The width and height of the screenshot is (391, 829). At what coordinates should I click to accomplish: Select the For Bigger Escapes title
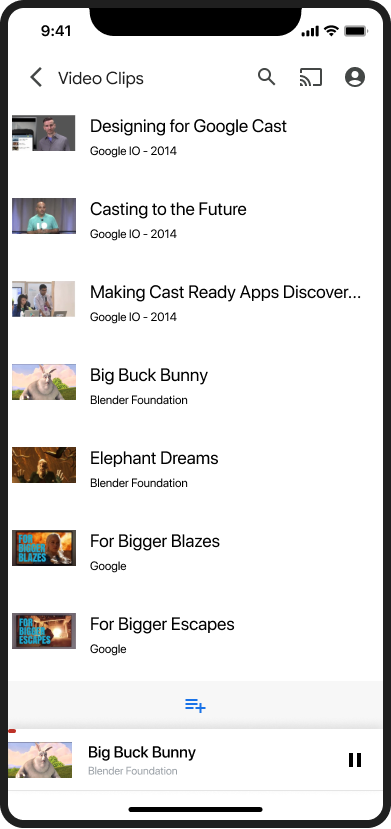(162, 624)
